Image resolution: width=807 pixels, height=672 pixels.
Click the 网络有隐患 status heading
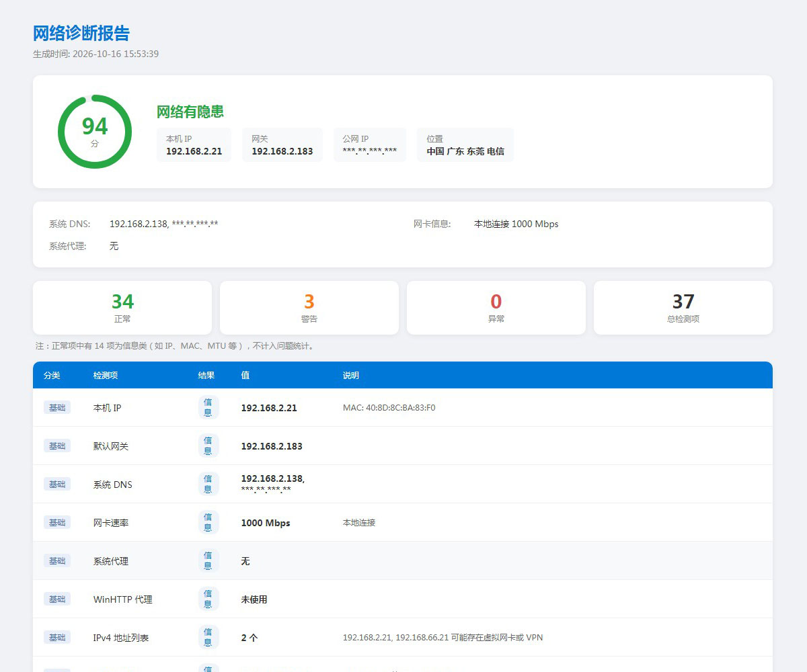tap(190, 112)
